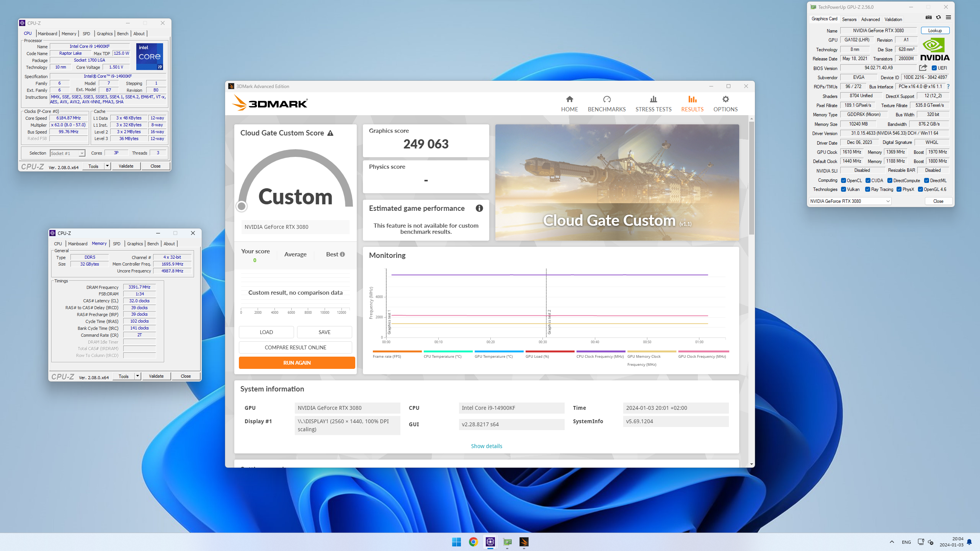Image resolution: width=980 pixels, height=551 pixels.
Task: Switch to the Sensors tab in GPU-Z
Action: 849,20
